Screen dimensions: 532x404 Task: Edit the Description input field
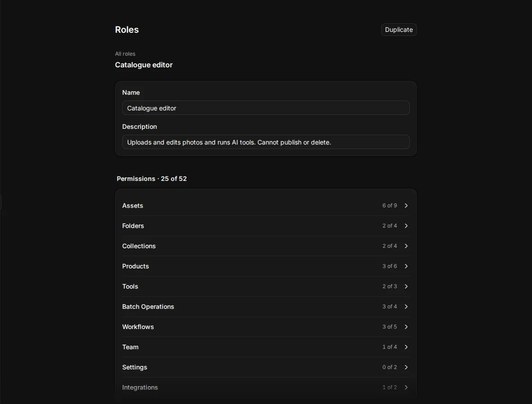266,142
